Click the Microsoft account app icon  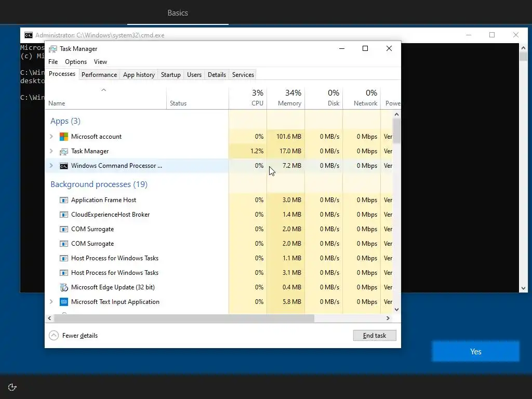click(x=64, y=137)
